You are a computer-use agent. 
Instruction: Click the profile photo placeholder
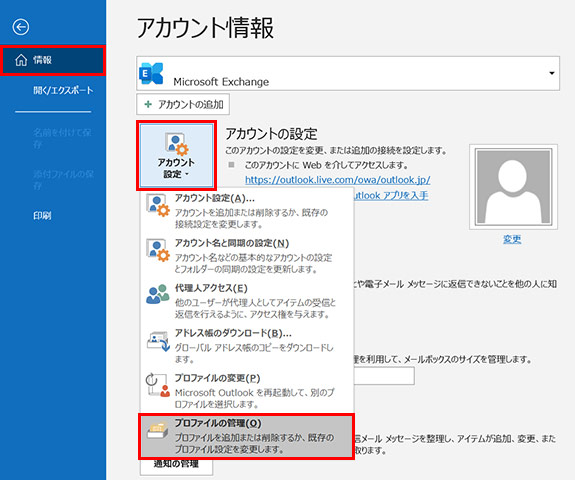[513, 187]
